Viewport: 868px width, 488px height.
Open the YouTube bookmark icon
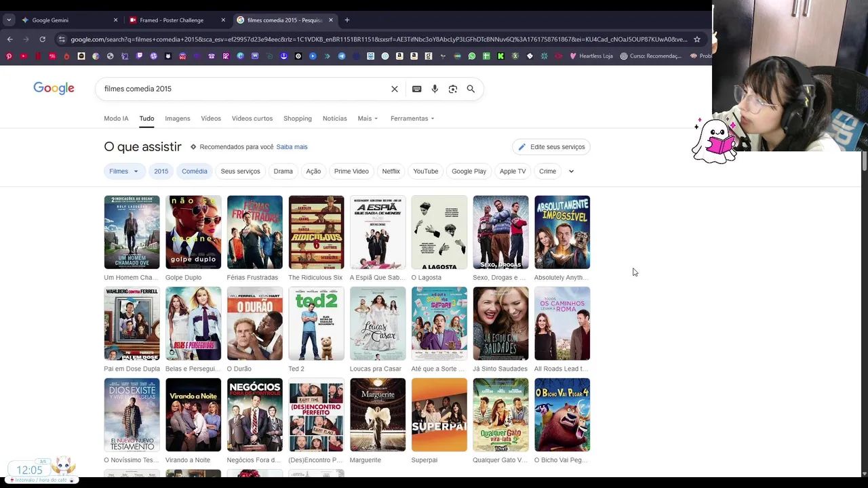tap(23, 56)
